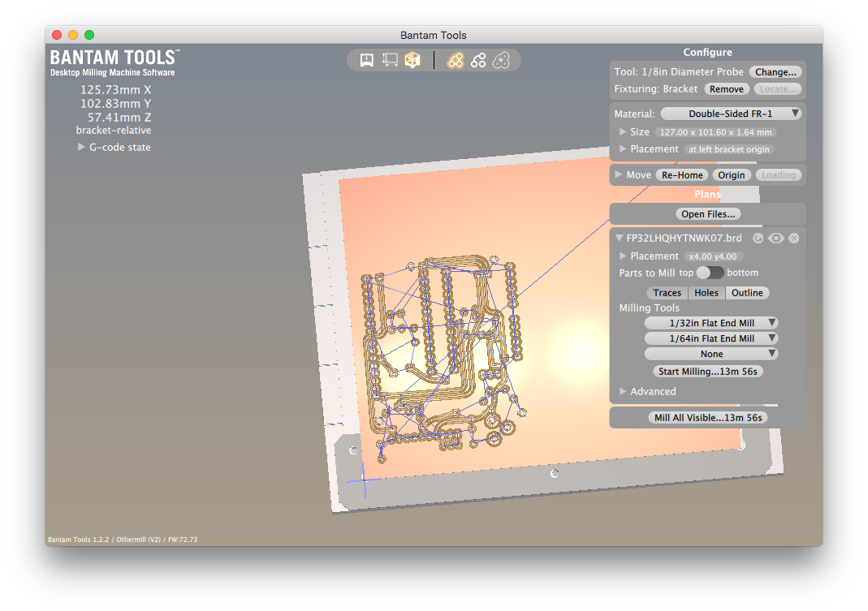Expand the G-code state section
Screen dimensions: 868x611
point(81,147)
